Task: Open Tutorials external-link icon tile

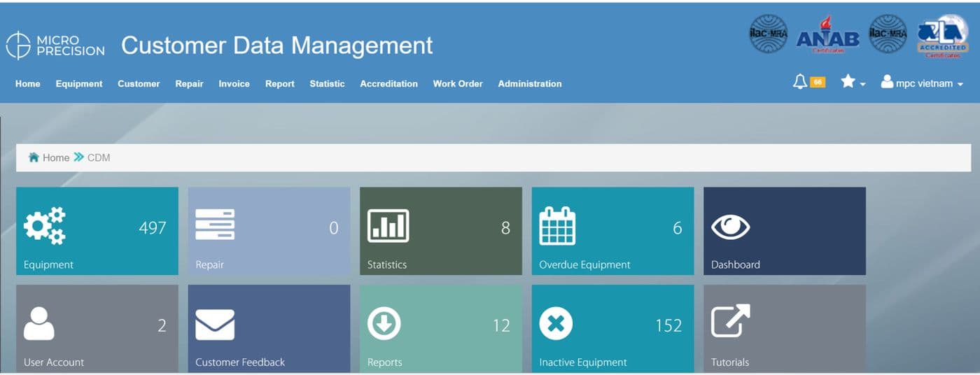Action: (x=785, y=328)
